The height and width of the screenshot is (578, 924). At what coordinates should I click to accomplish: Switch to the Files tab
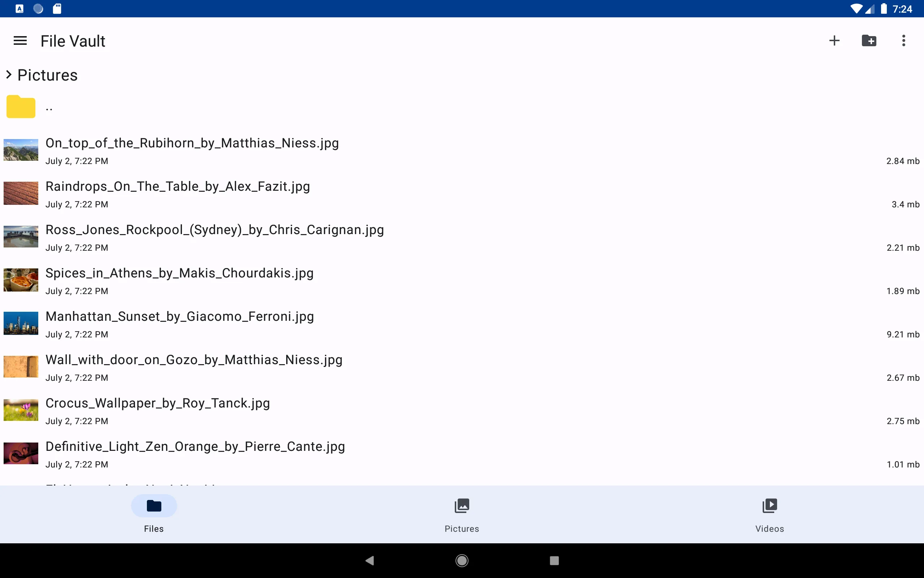(x=154, y=514)
